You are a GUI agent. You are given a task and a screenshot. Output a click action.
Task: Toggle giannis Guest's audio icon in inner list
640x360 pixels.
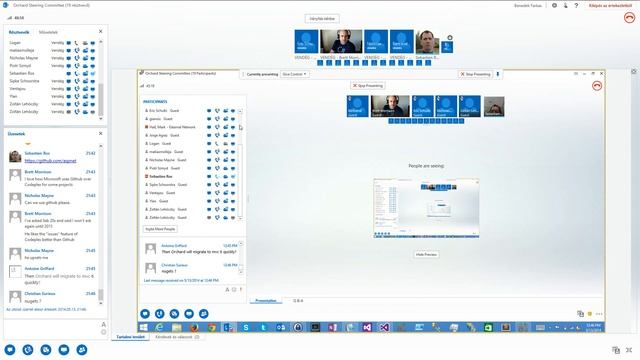(217, 119)
